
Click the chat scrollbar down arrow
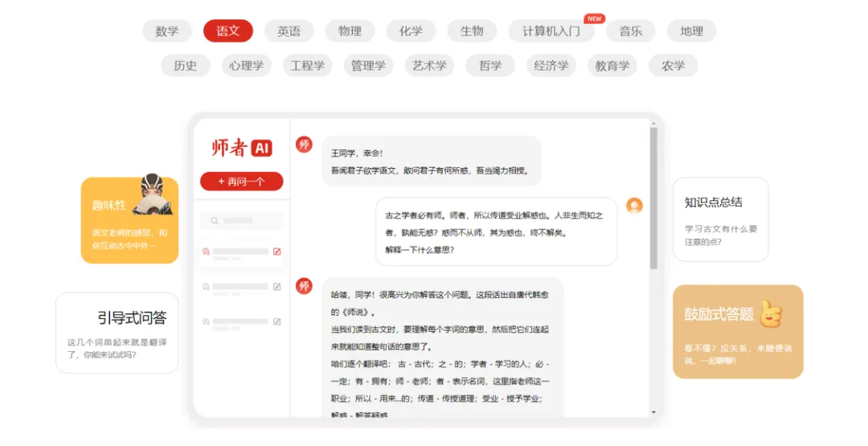click(653, 411)
